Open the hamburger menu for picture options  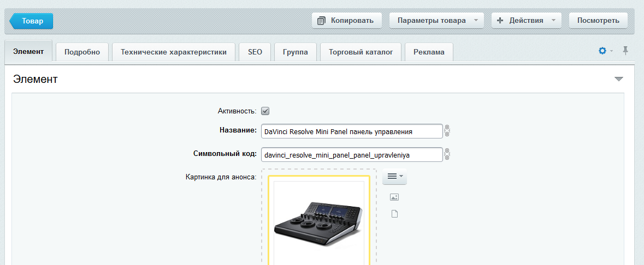click(x=394, y=177)
